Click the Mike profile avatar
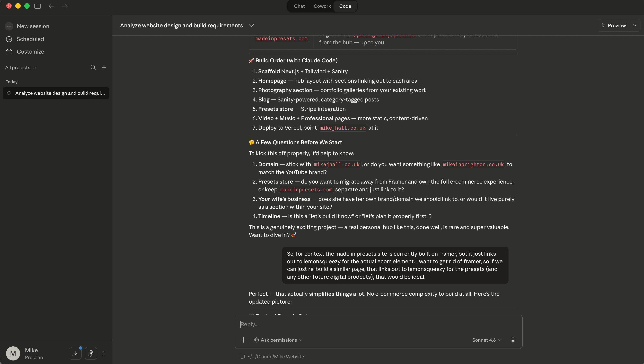 point(13,353)
